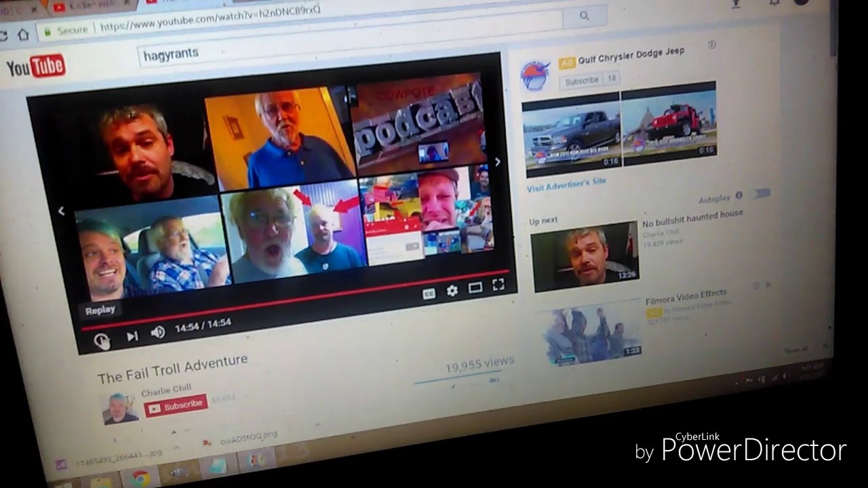The image size is (868, 488).
Task: Click Charlie Chill channel avatar
Action: (121, 409)
